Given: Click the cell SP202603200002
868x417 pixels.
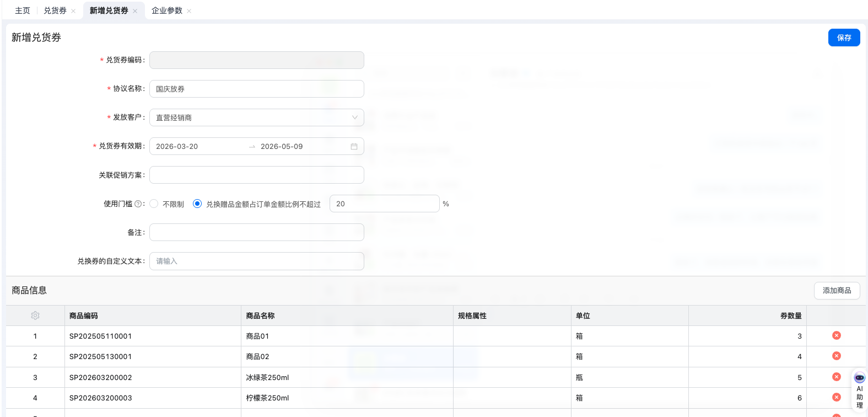Looking at the screenshot, I should (x=153, y=377).
